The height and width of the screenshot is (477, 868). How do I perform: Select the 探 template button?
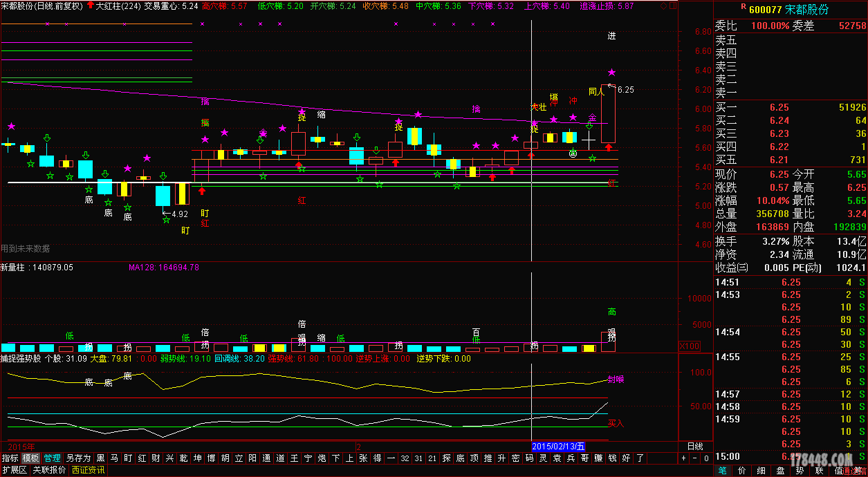coord(446,458)
